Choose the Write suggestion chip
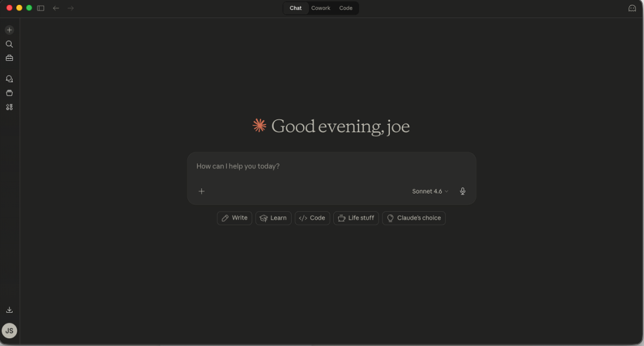This screenshot has height=346, width=644. click(234, 218)
